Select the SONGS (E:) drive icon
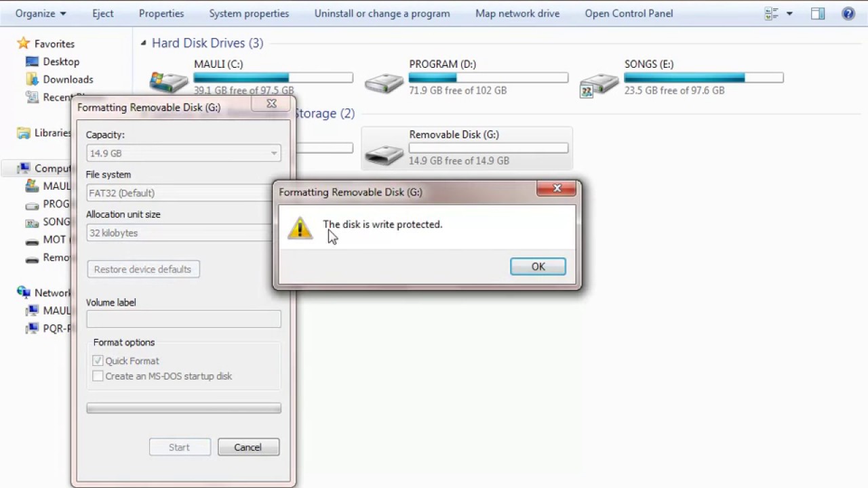This screenshot has width=868, height=488. [x=599, y=85]
